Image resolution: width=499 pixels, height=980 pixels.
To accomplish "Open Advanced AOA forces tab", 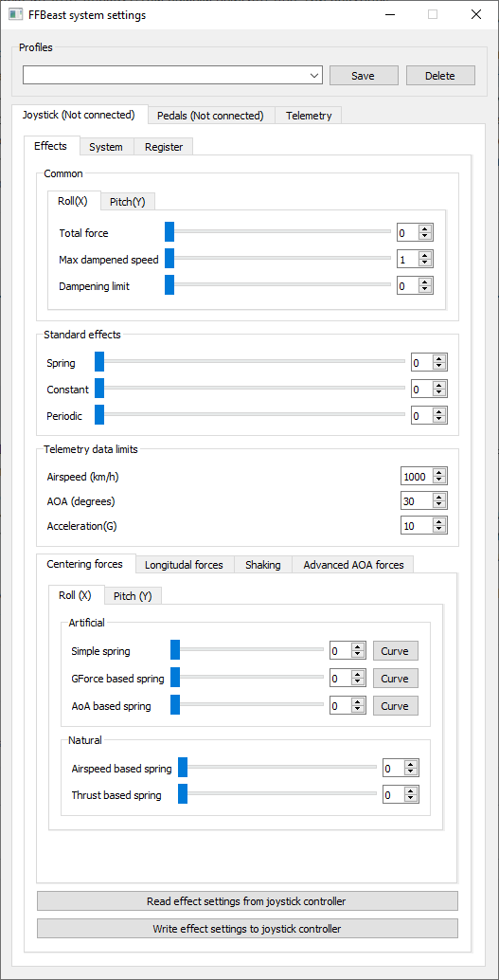I will point(353,564).
